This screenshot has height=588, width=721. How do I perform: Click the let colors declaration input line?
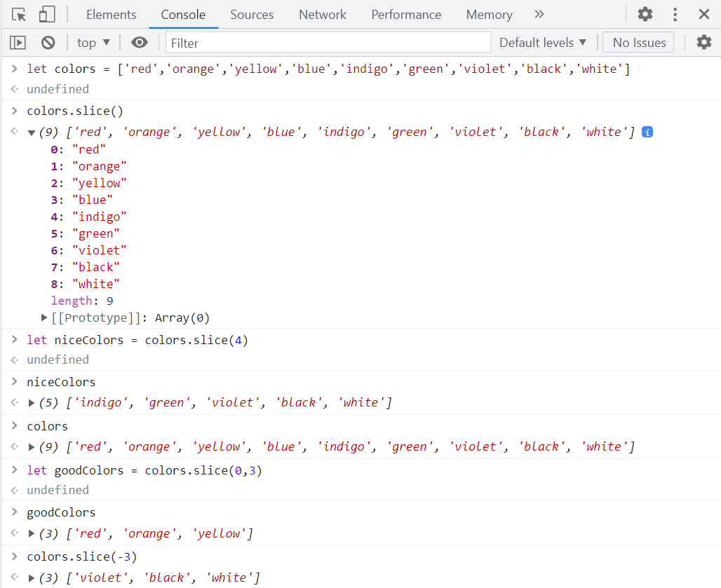(x=328, y=69)
